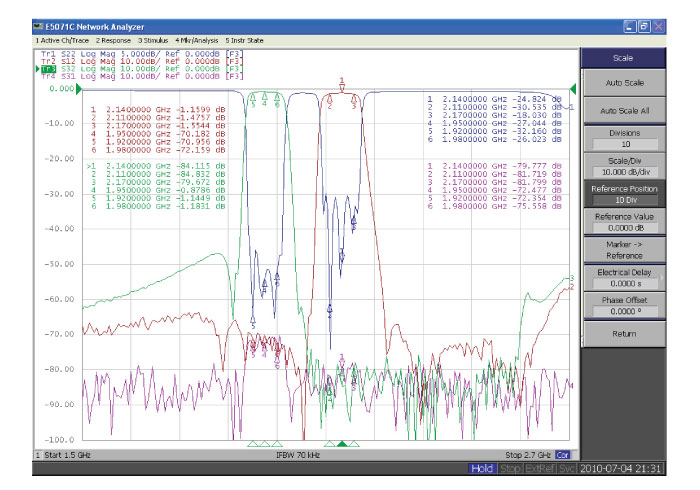Click the Auto Scale All softkey

625,111
